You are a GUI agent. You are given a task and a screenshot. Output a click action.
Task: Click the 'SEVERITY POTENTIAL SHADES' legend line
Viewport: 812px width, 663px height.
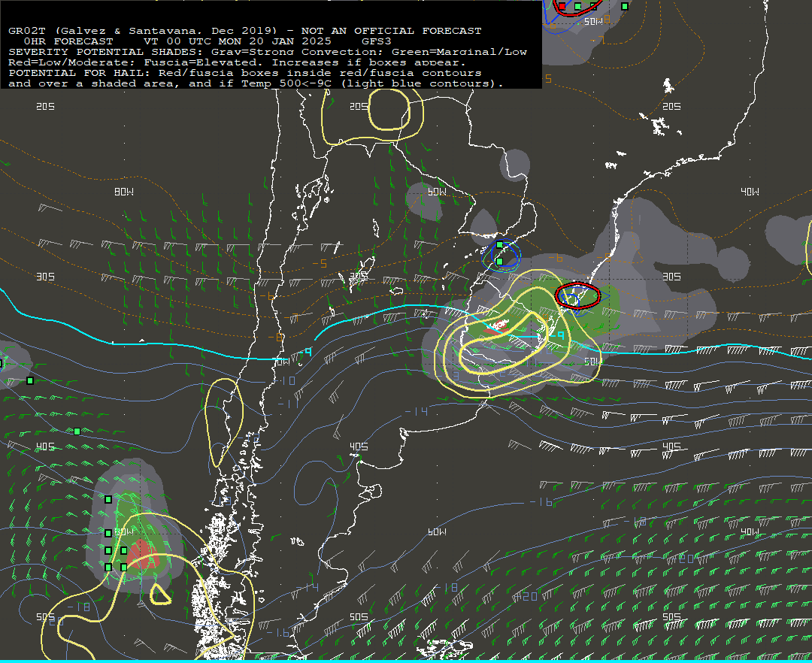click(268, 52)
